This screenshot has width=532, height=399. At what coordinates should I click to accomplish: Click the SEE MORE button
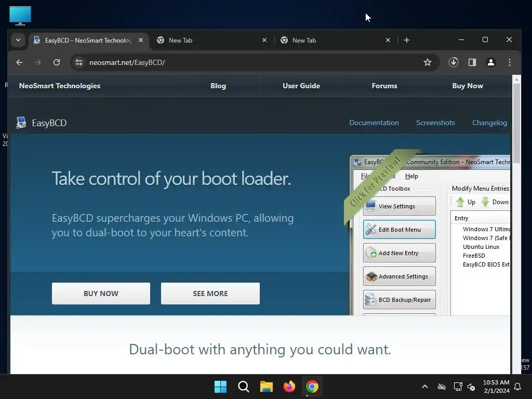(210, 294)
